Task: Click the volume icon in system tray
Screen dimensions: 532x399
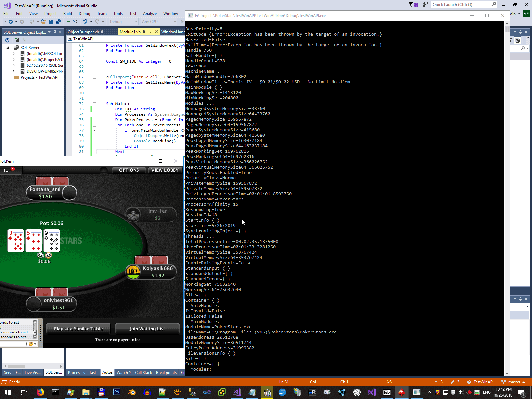Action: pyautogui.click(x=461, y=392)
